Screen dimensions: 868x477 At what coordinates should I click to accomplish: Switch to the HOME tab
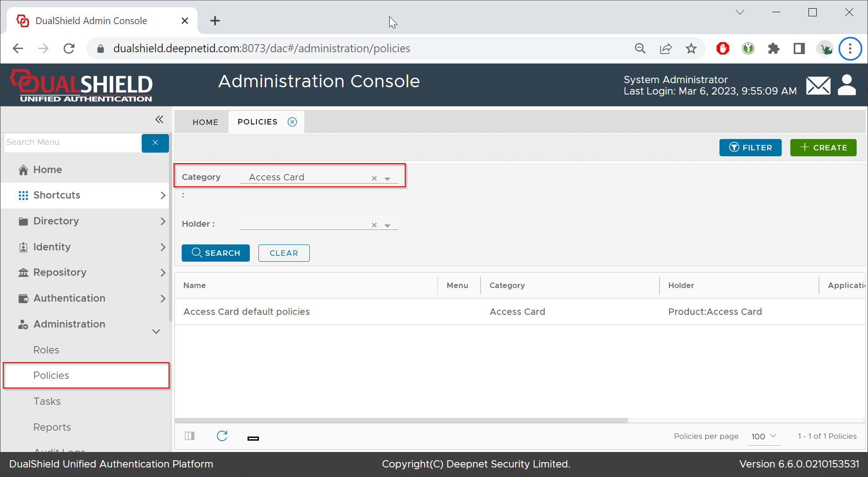[205, 122]
